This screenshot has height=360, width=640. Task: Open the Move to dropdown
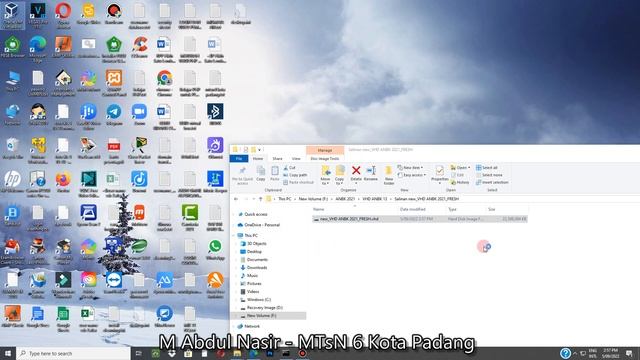click(x=325, y=175)
